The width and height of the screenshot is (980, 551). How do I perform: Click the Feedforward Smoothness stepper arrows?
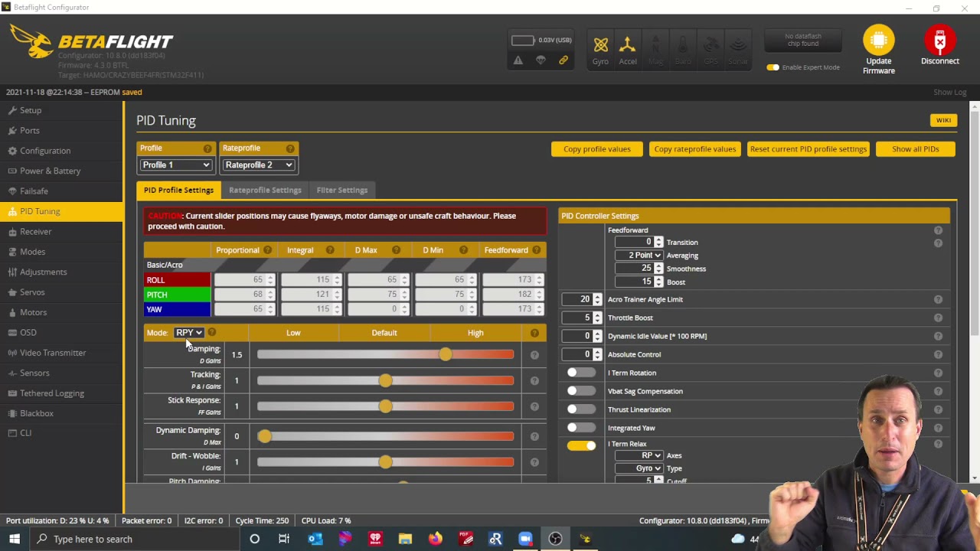pos(658,269)
